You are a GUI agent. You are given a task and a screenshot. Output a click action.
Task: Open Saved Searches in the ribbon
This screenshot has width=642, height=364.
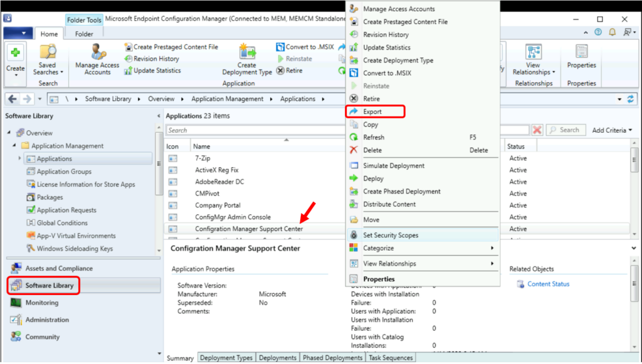(48, 60)
